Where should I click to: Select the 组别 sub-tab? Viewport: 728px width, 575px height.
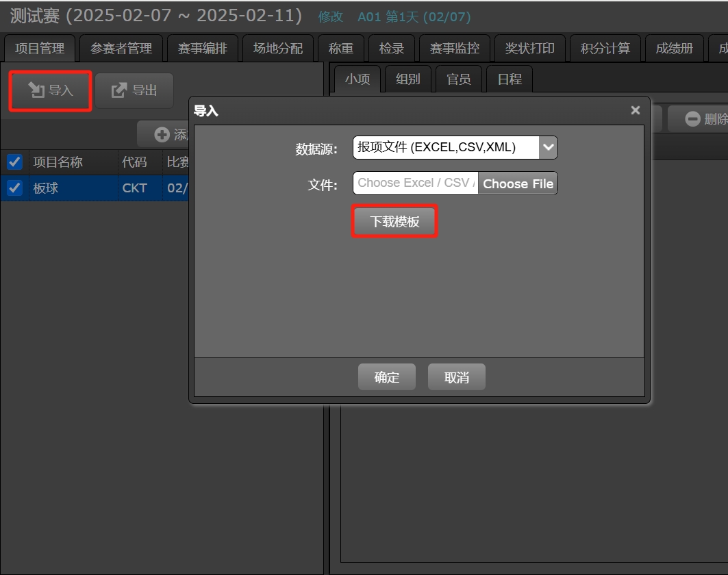(408, 79)
